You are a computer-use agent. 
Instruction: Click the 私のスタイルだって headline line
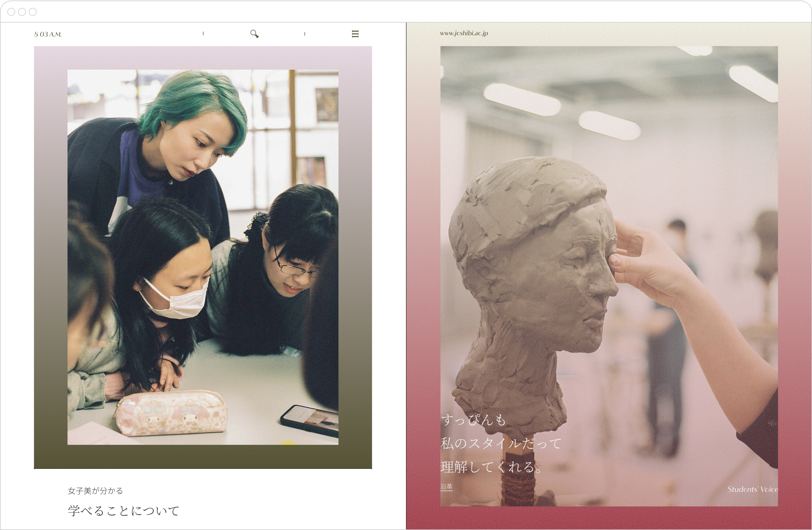coord(500,443)
